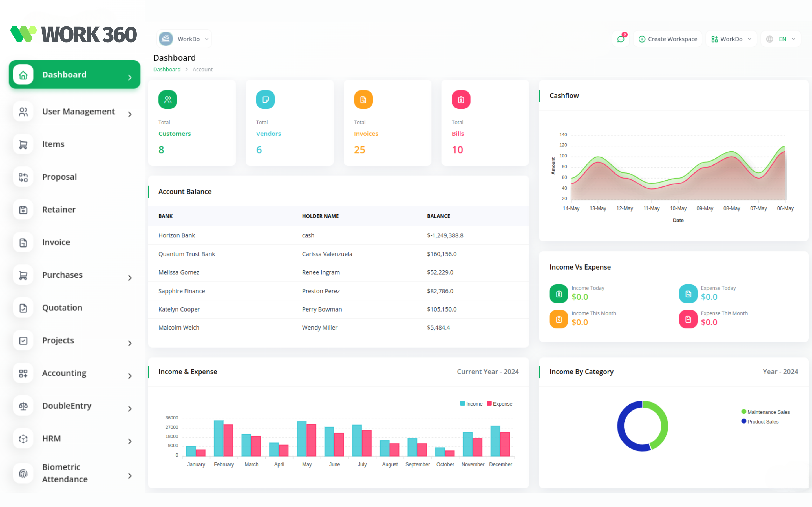Click the Product Sales blue legend dot

coord(744,421)
